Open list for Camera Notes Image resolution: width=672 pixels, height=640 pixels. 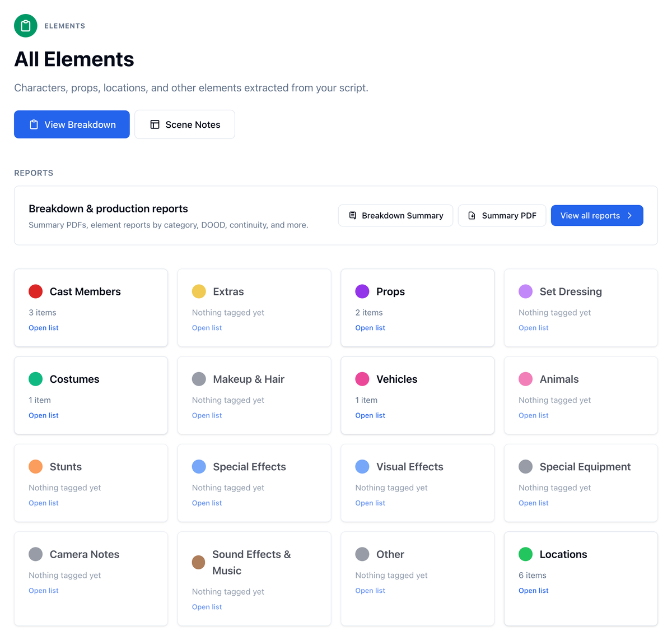point(44,591)
